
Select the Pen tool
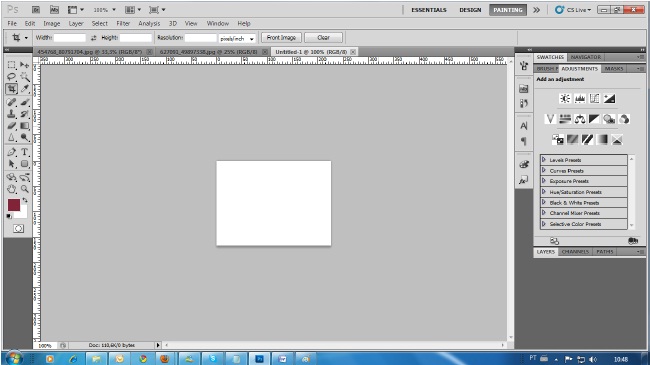(x=12, y=152)
